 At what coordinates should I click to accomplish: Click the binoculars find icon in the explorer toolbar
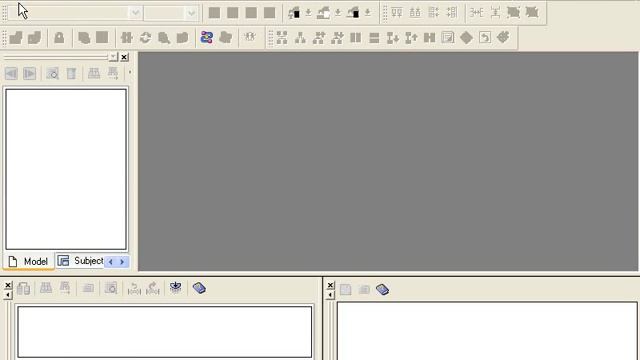[94, 73]
